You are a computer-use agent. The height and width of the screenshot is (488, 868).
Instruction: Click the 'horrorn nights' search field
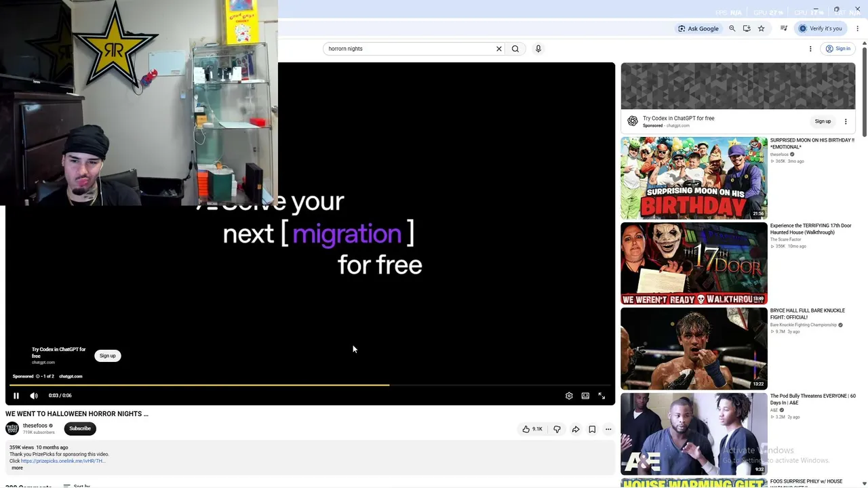(x=410, y=49)
